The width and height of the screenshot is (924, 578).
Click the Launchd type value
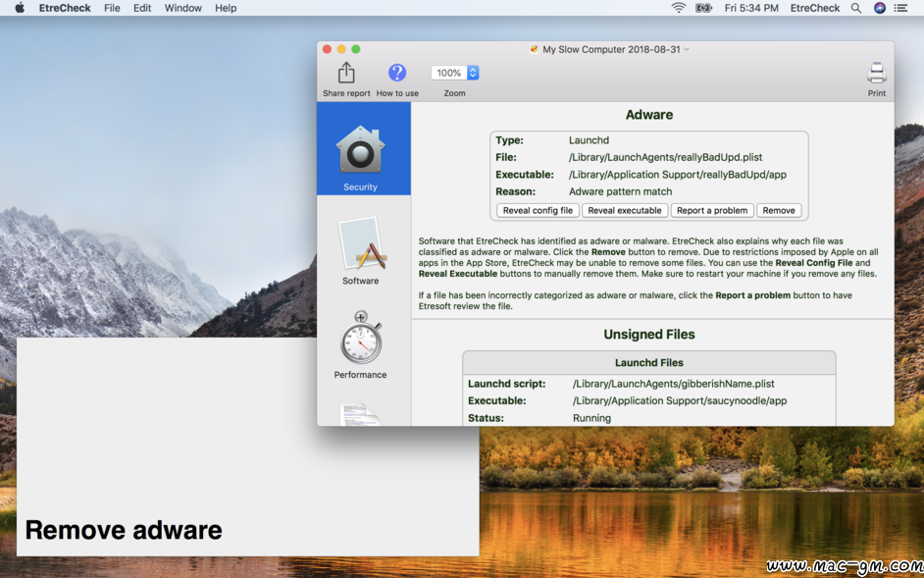click(x=589, y=140)
